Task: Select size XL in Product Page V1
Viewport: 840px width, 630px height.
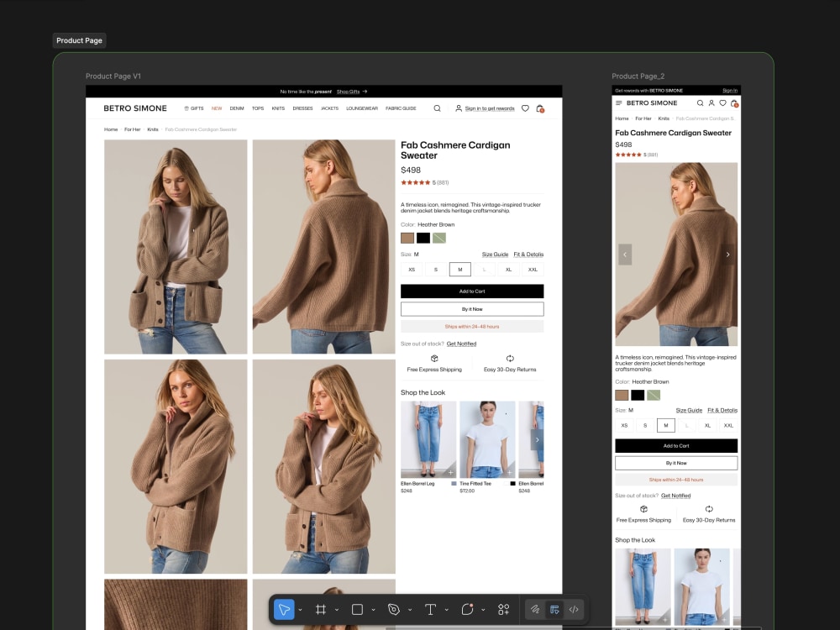Action: point(508,270)
